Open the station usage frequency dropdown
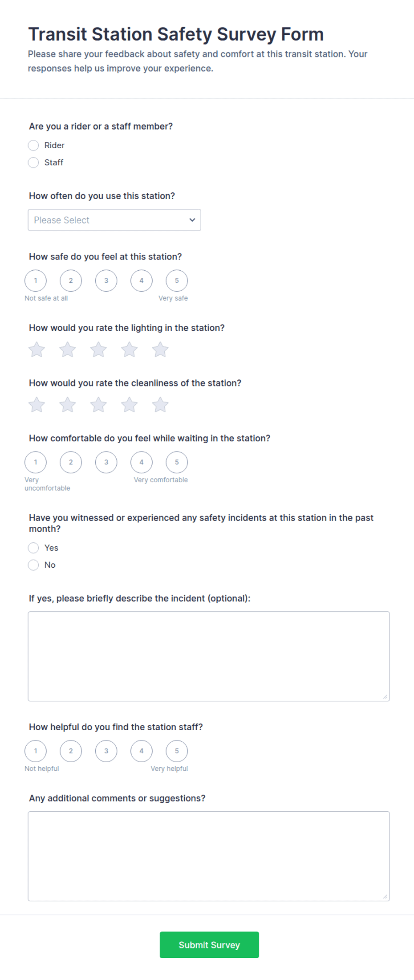Screen dimensions: 414x980 (x=114, y=220)
